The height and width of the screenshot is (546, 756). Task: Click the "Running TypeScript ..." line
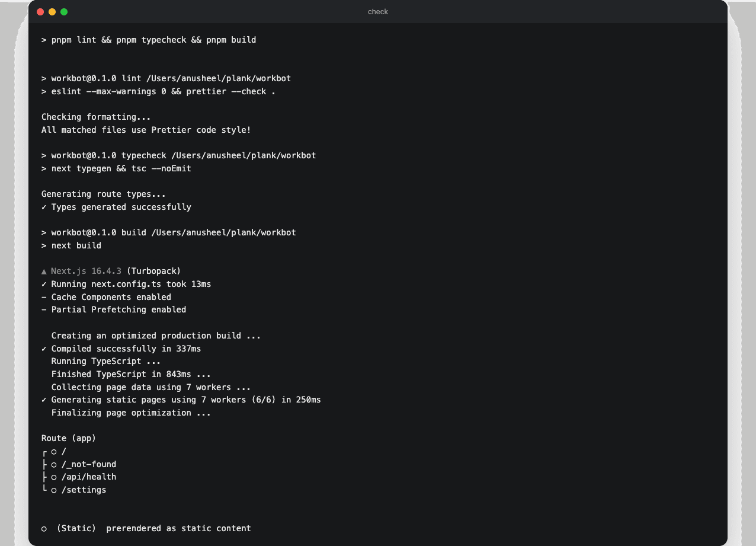click(x=106, y=361)
